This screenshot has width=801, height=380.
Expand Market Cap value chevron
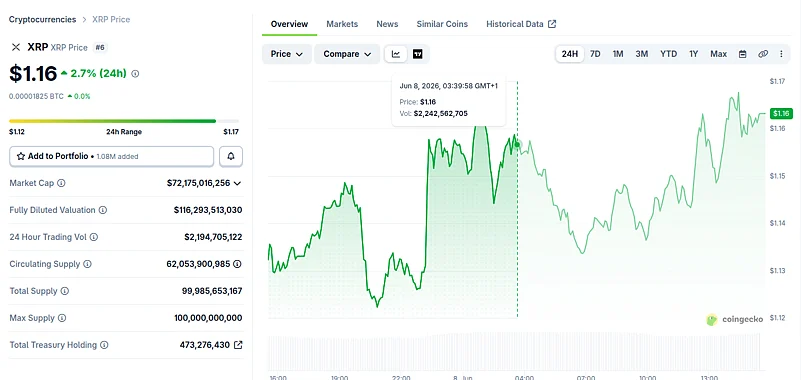click(x=237, y=183)
